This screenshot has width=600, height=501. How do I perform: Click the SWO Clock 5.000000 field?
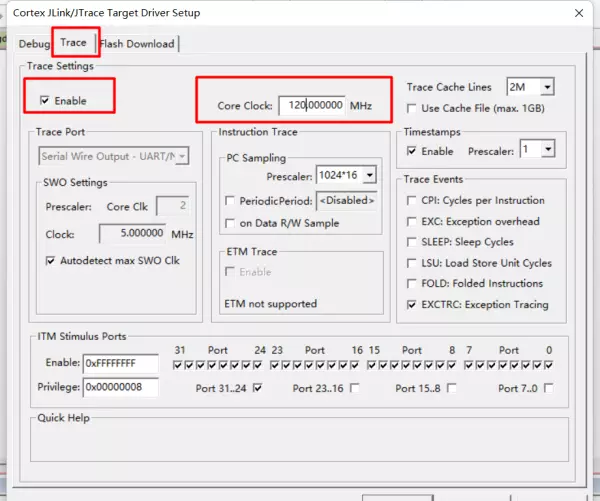click(133, 233)
